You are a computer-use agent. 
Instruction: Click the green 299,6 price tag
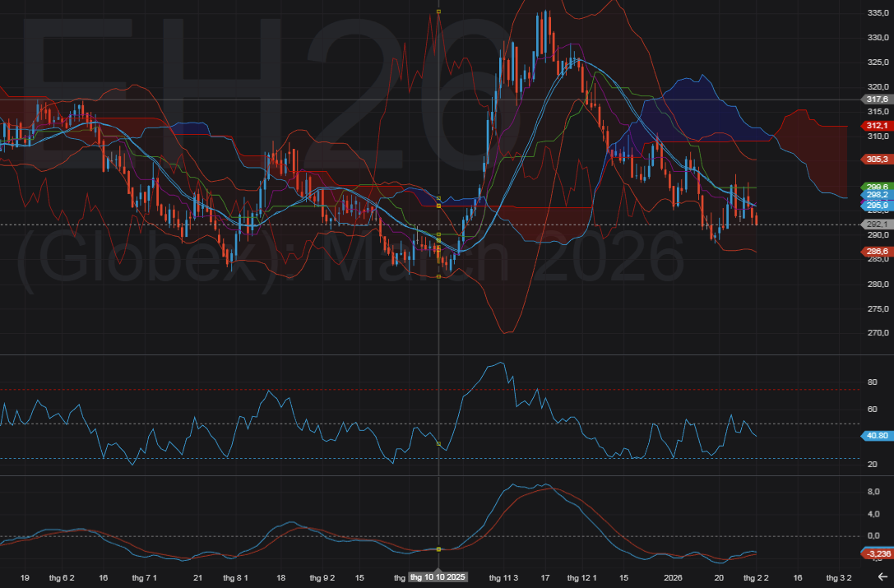click(x=877, y=187)
